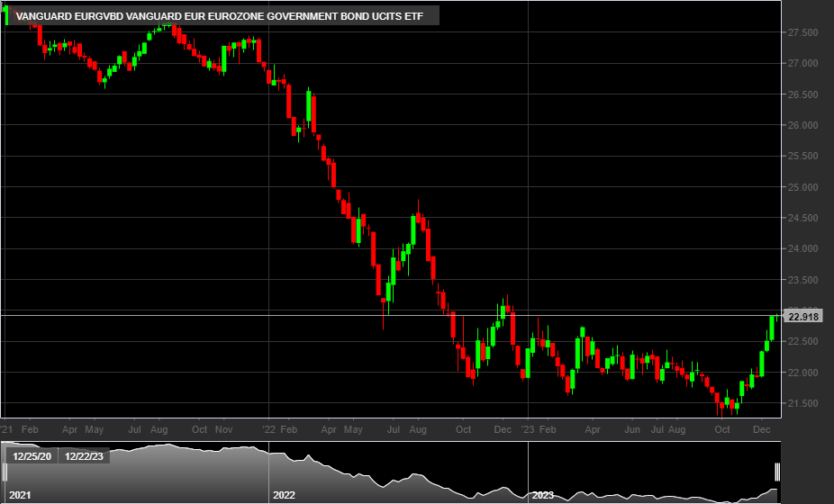Click the 26.500 price axis label
834x504 pixels.
802,94
